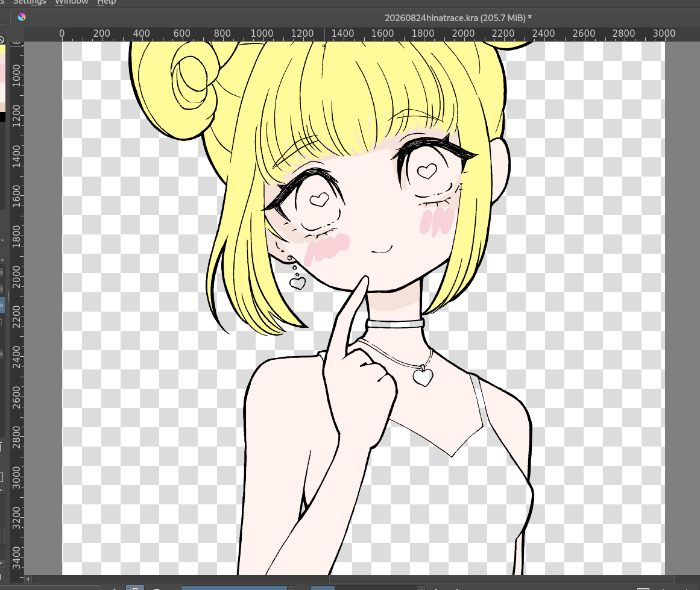This screenshot has height=590, width=700.
Task: Open the Help menu
Action: point(106,2)
